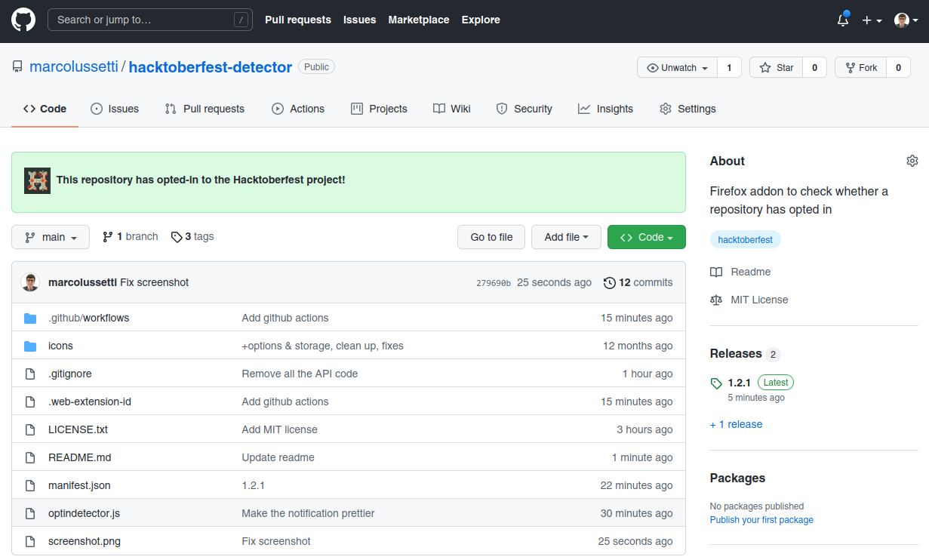Viewport: 929px width, 560px height.
Task: Open optindetector.js file
Action: point(84,513)
